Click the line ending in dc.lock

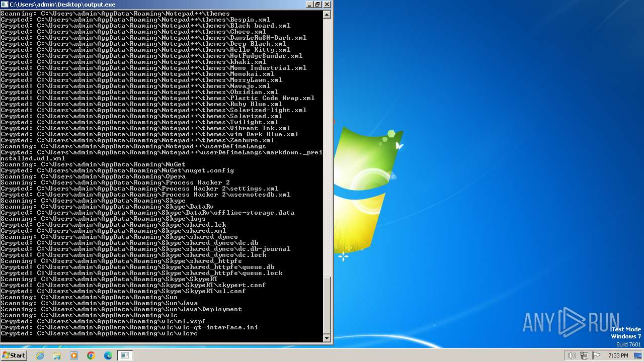pos(133,255)
